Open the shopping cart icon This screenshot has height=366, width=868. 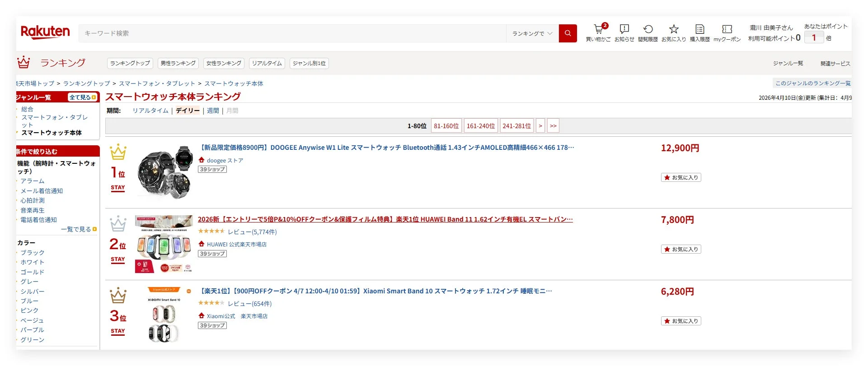(598, 33)
